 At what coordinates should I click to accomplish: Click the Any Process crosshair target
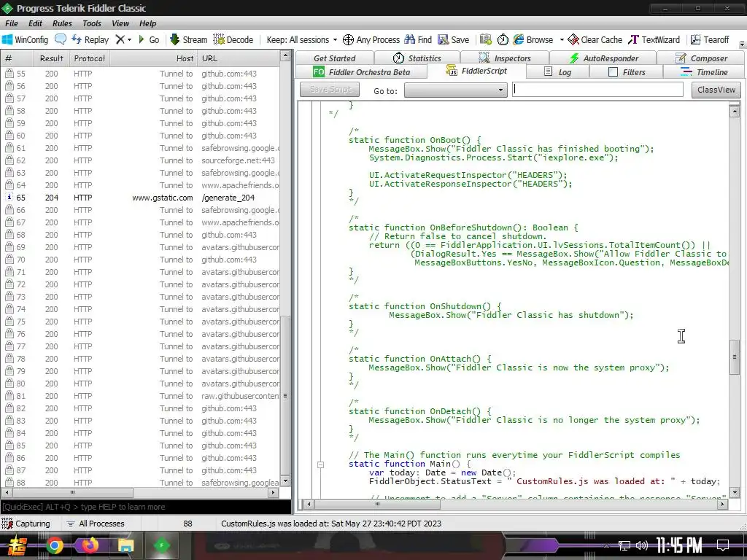click(371, 39)
